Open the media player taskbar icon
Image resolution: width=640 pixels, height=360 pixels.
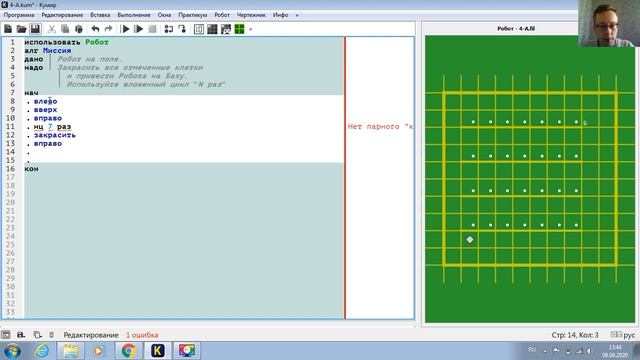click(98, 351)
